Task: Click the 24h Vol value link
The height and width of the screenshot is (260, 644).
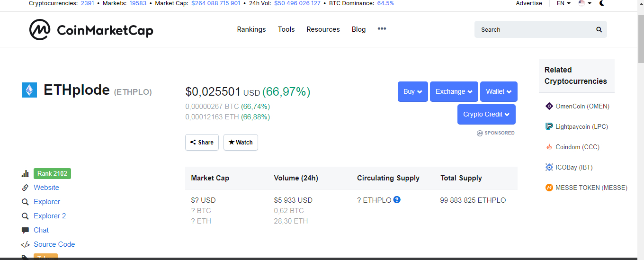Action: (297, 3)
